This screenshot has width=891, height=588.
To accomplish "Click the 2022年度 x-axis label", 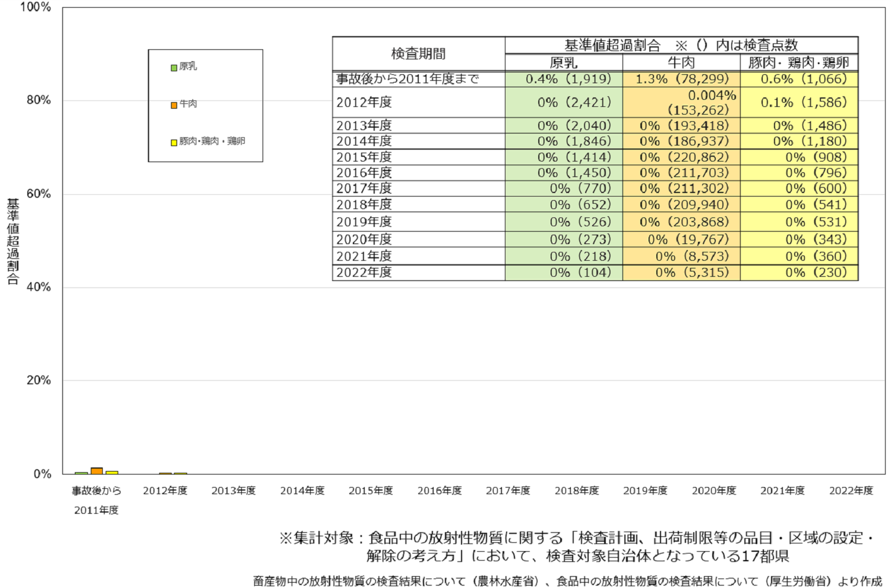I will (851, 491).
